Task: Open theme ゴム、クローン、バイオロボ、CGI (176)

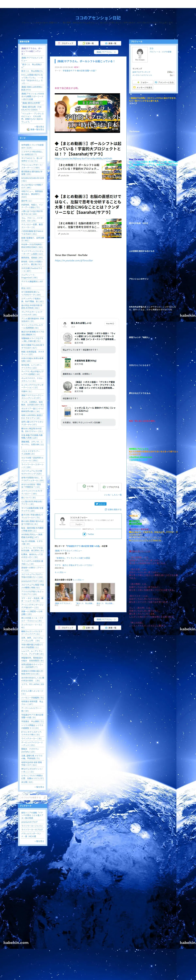Action: (32, 219)
